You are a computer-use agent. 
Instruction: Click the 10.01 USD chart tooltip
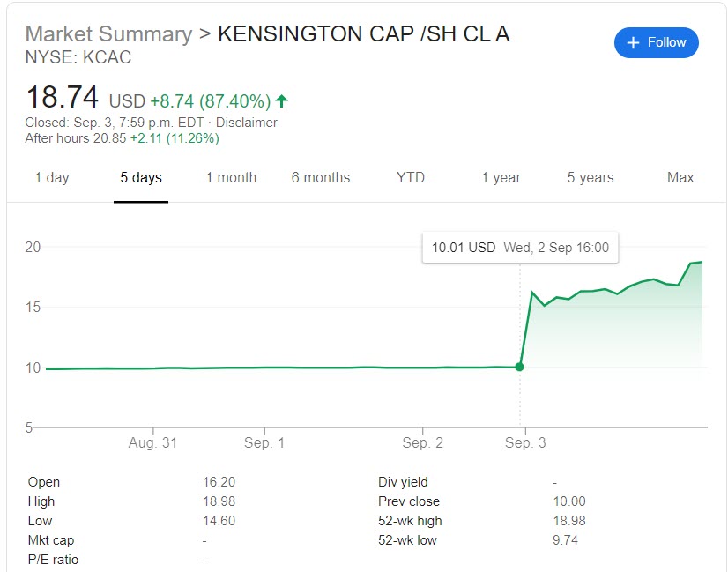[520, 248]
